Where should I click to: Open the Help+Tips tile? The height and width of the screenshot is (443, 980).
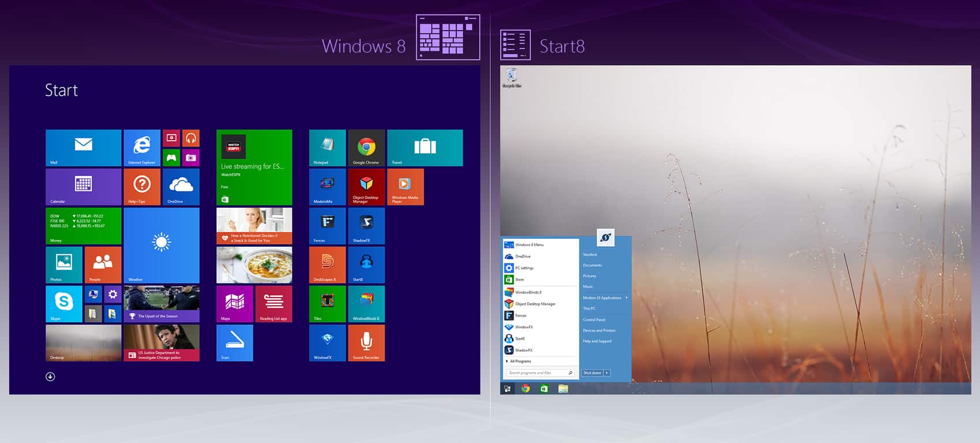[x=142, y=187]
